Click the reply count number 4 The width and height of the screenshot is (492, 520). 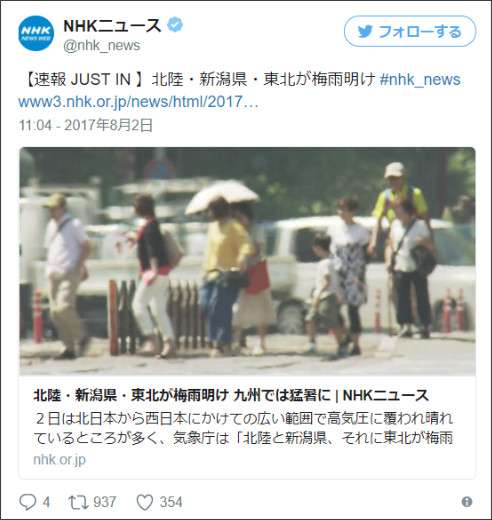46,502
